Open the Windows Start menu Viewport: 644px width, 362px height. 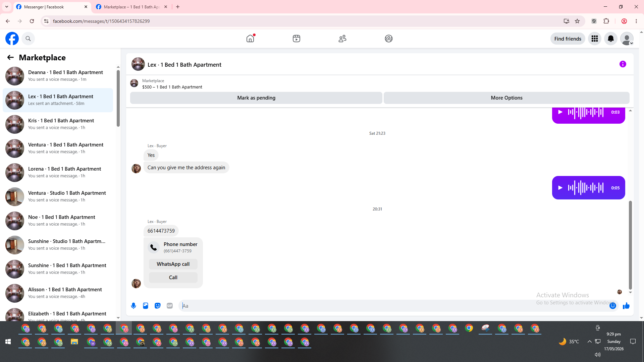click(8, 342)
